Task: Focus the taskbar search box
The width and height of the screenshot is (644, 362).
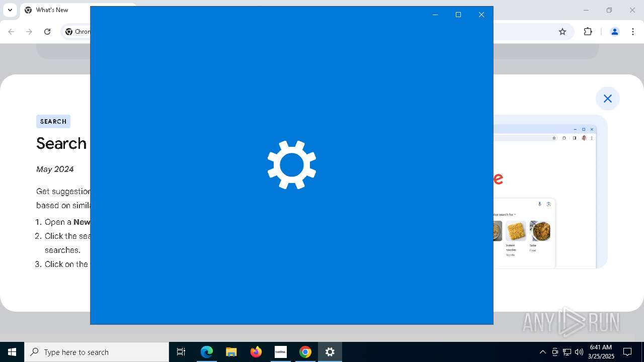Action: pos(97,352)
